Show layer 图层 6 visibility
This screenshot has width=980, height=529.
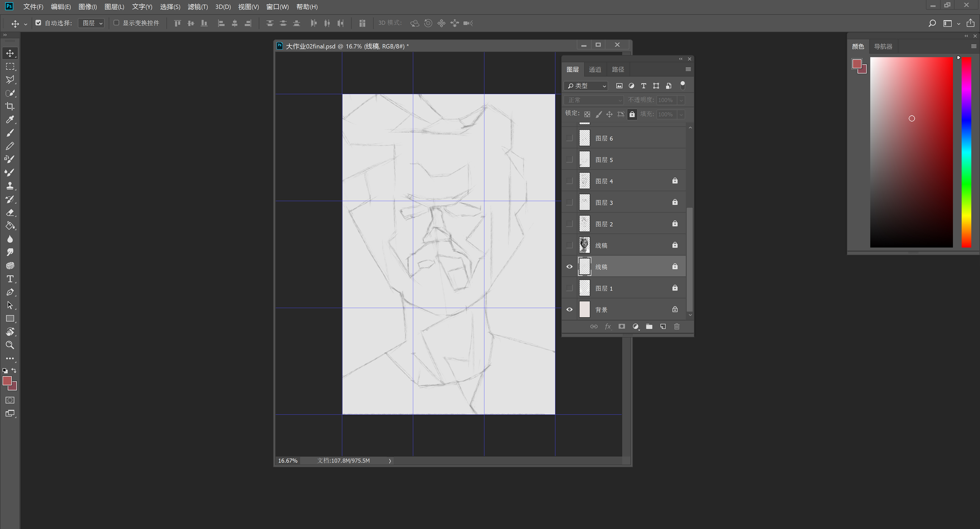coord(569,138)
